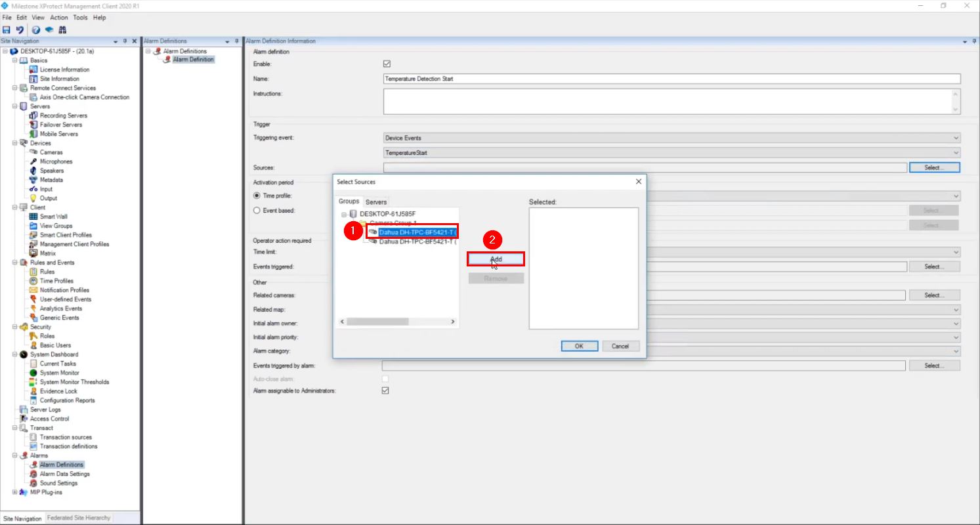Viewport: 980px width, 525px height.
Task: Select Speakers under Devices
Action: tap(52, 171)
